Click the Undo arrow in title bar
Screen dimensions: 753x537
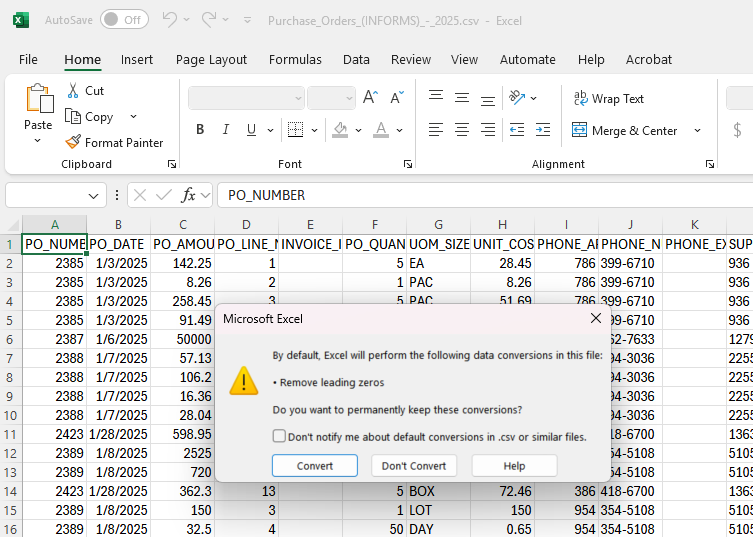pos(169,19)
